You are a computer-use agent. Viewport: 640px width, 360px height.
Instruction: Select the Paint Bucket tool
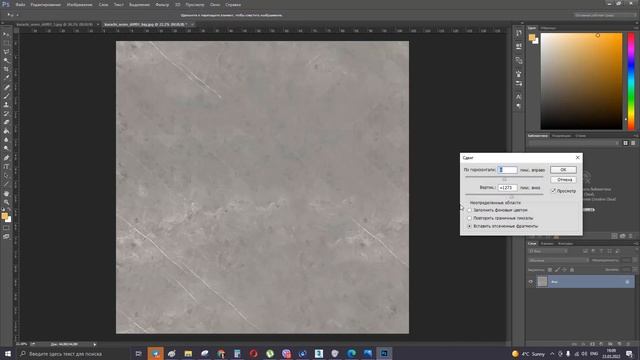click(6, 131)
